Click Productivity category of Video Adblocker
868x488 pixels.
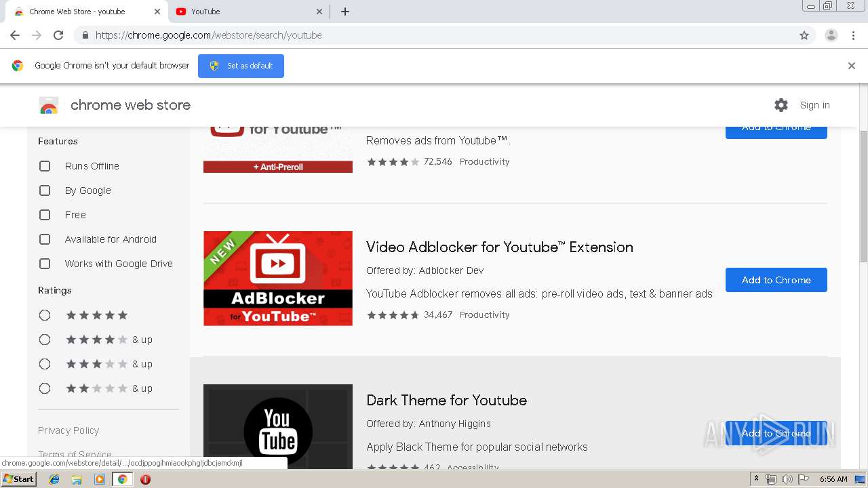tap(484, 315)
